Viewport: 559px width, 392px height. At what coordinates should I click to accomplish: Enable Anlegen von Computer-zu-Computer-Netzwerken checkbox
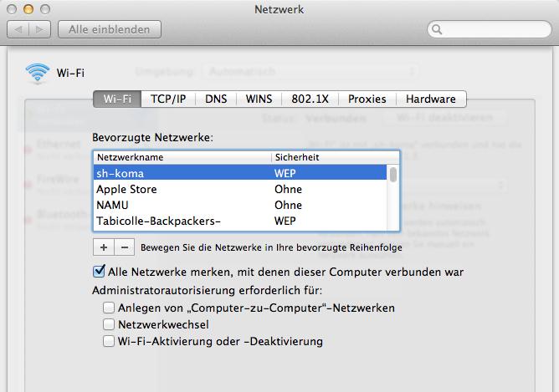[x=109, y=308]
